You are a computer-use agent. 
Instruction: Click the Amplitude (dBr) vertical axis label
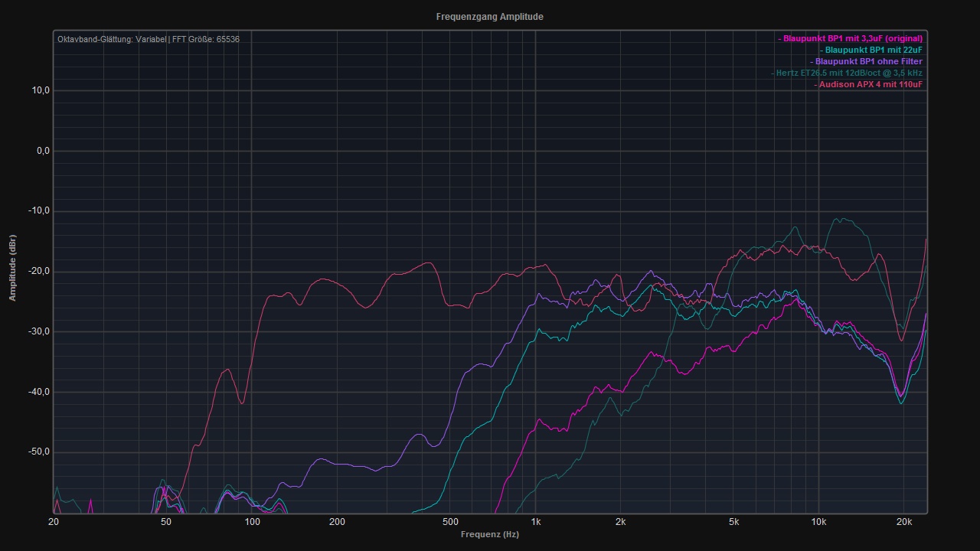tap(12, 267)
